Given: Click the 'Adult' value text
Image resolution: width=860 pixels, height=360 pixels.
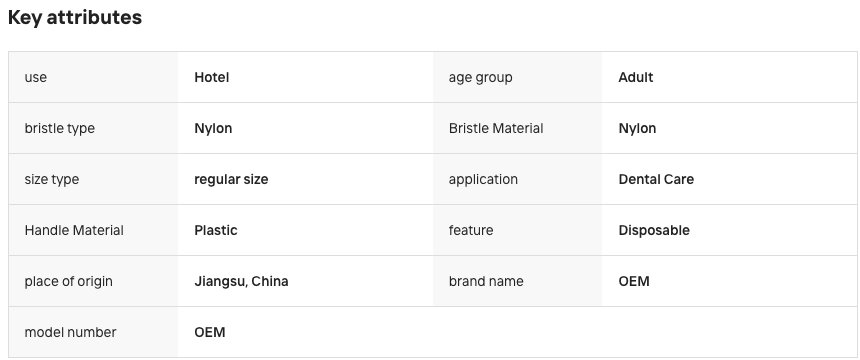Looking at the screenshot, I should point(636,77).
